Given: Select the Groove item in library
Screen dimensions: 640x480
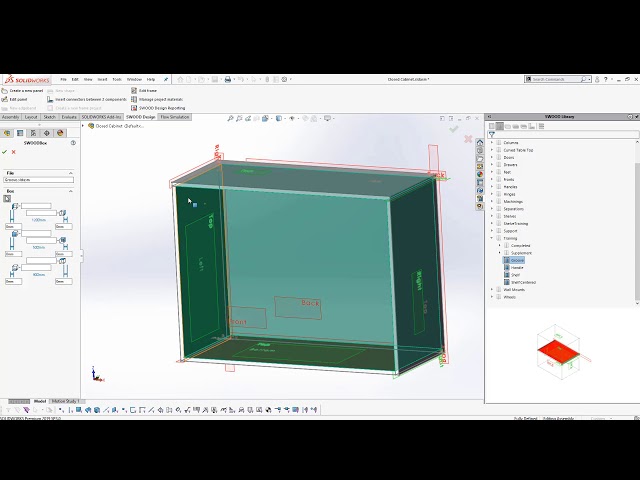Looking at the screenshot, I should tap(514, 260).
